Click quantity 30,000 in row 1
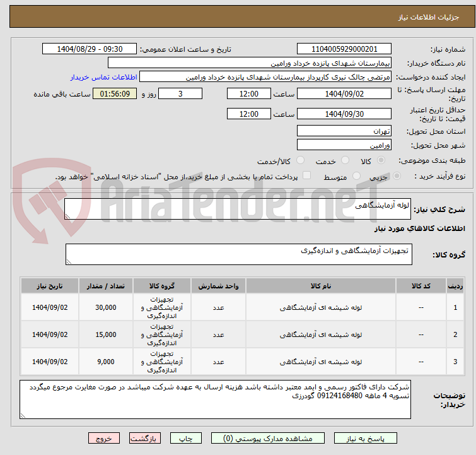Viewport: 476px width, 455px height. tap(106, 307)
